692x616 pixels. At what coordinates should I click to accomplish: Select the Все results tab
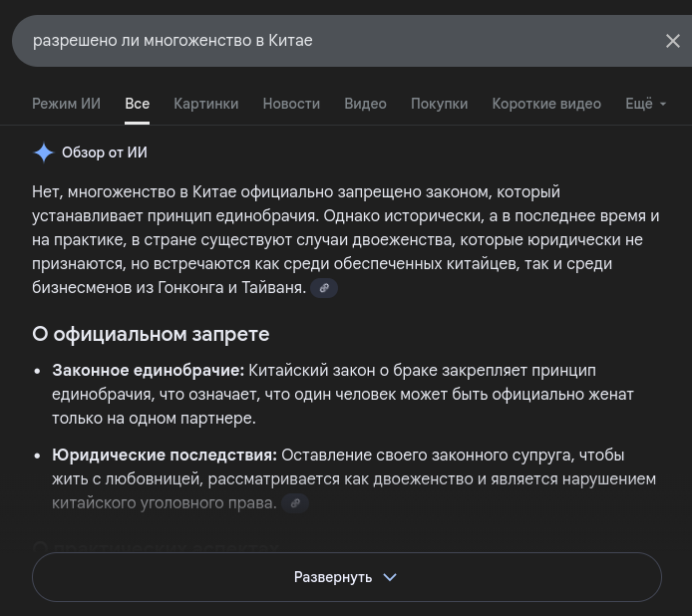pyautogui.click(x=137, y=104)
